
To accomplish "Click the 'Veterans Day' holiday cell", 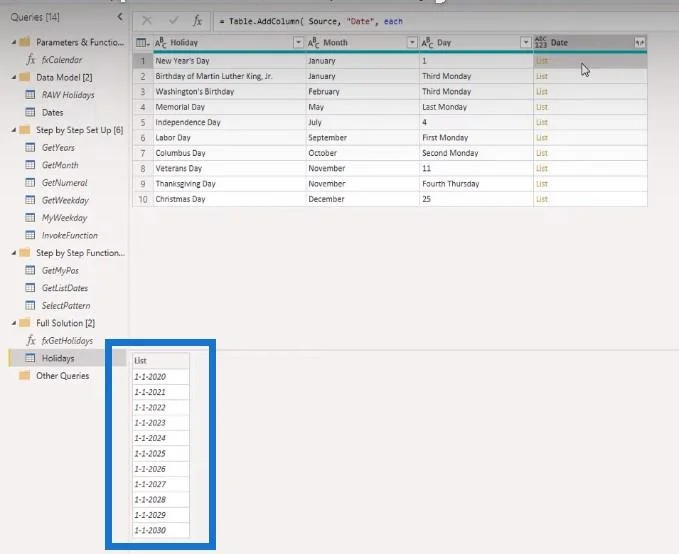I will 230,168.
